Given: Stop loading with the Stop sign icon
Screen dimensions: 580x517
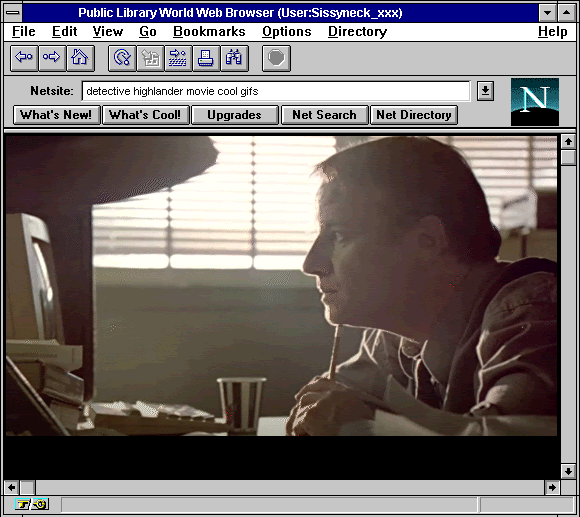Looking at the screenshot, I should coord(276,58).
